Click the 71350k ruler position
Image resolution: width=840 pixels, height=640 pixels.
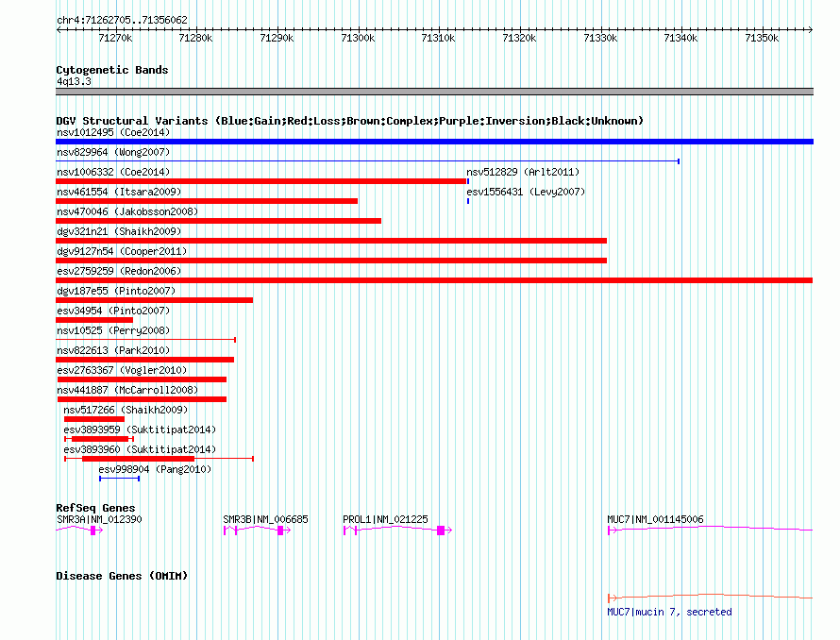pyautogui.click(x=762, y=38)
